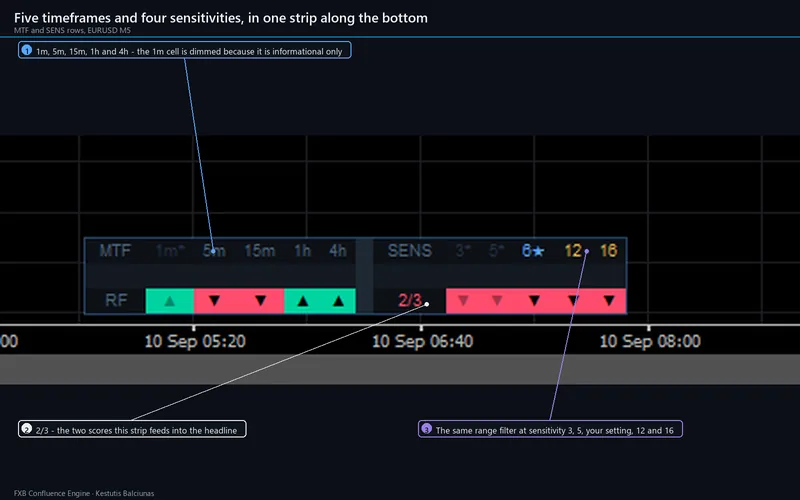
Task: Select the SENS section label
Action: [x=410, y=251]
